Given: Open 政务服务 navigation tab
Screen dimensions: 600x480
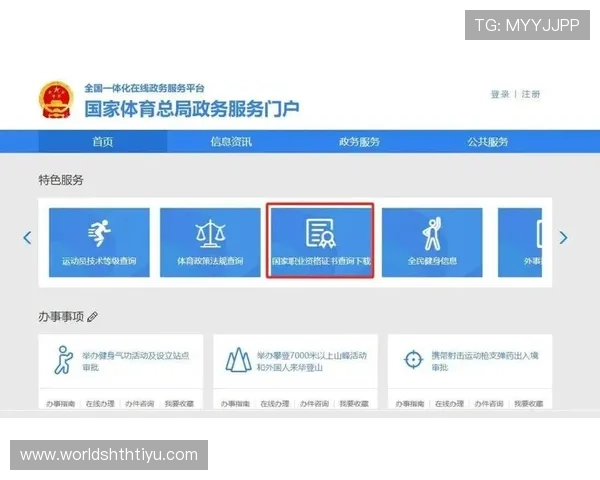Looking at the screenshot, I should (x=359, y=142).
